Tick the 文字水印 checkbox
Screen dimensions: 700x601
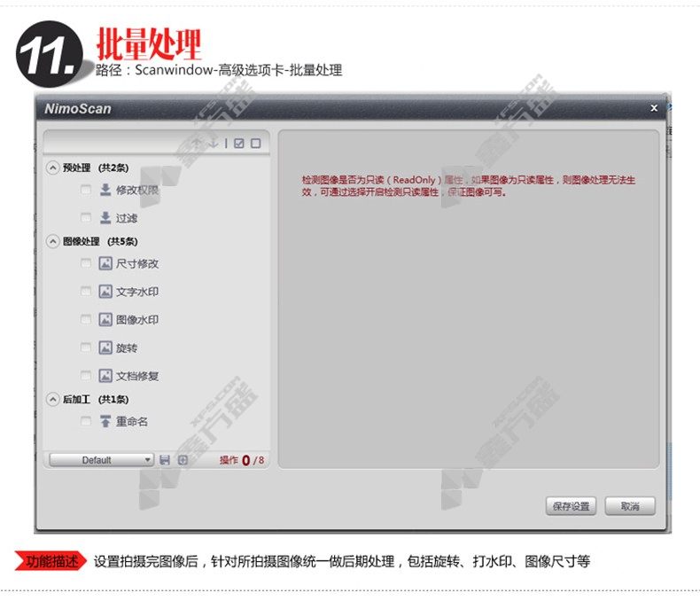[x=86, y=292]
